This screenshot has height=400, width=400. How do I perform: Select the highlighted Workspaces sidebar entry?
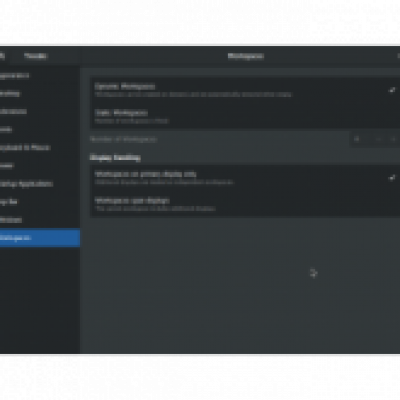point(40,238)
